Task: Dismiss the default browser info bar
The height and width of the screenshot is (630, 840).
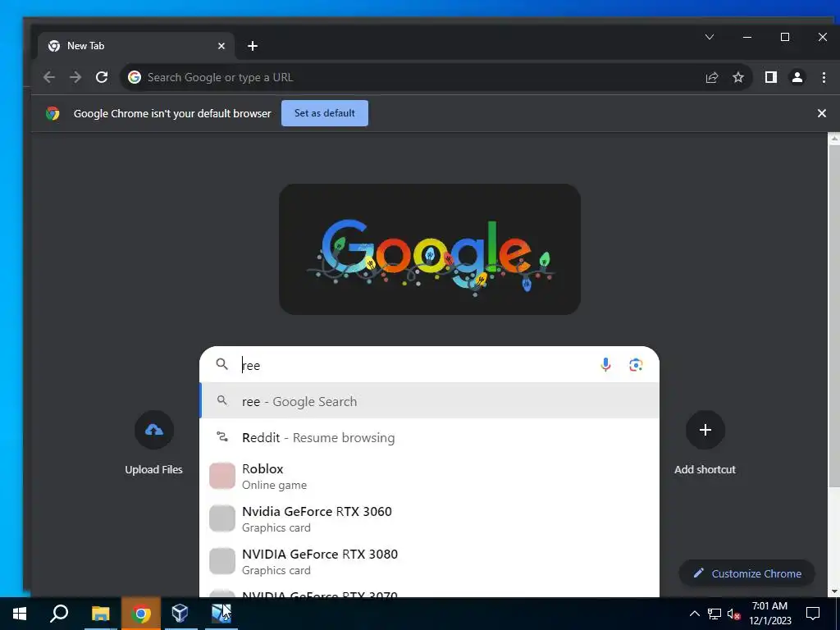Action: 822,113
